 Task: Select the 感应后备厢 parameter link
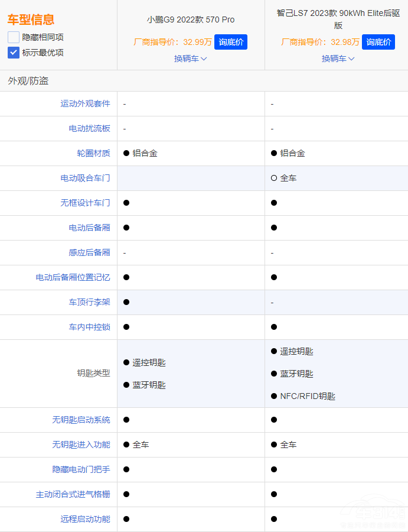click(89, 252)
